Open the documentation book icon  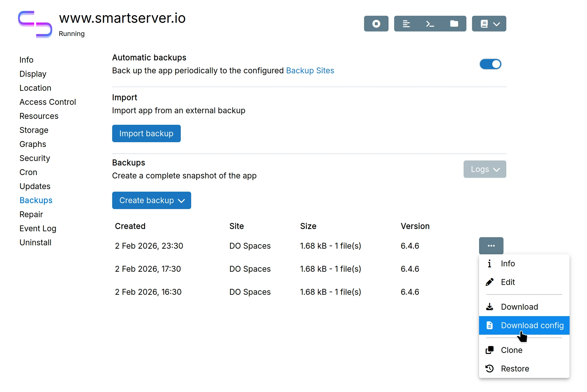(x=484, y=24)
